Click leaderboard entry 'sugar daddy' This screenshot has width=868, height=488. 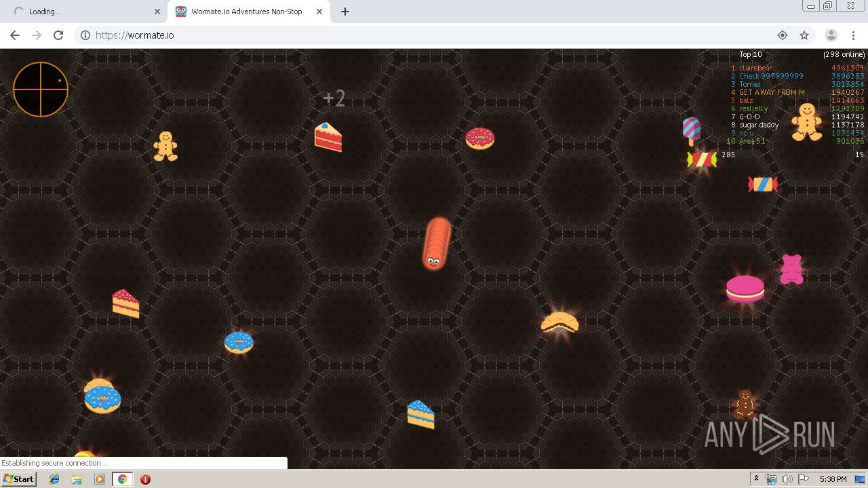[759, 125]
